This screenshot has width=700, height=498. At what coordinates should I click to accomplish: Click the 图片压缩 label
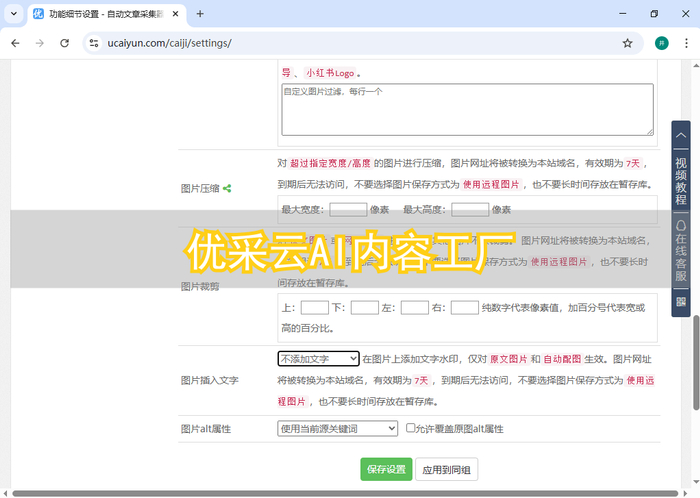point(200,188)
